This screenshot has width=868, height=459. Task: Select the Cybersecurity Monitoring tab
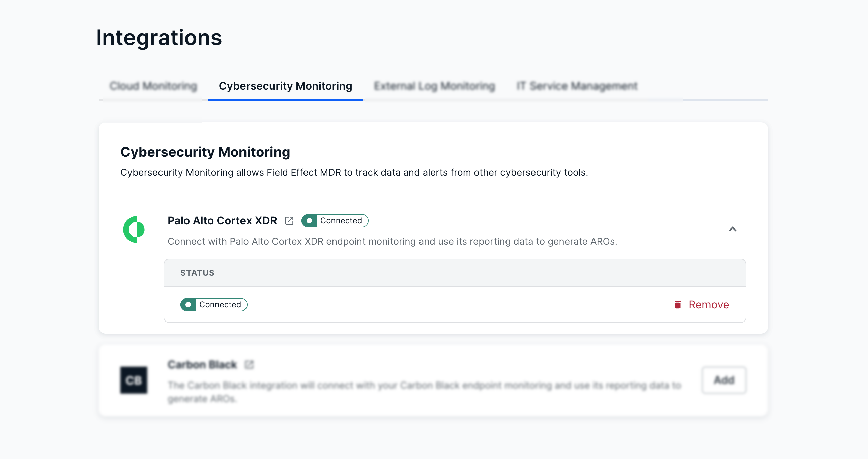coord(285,86)
